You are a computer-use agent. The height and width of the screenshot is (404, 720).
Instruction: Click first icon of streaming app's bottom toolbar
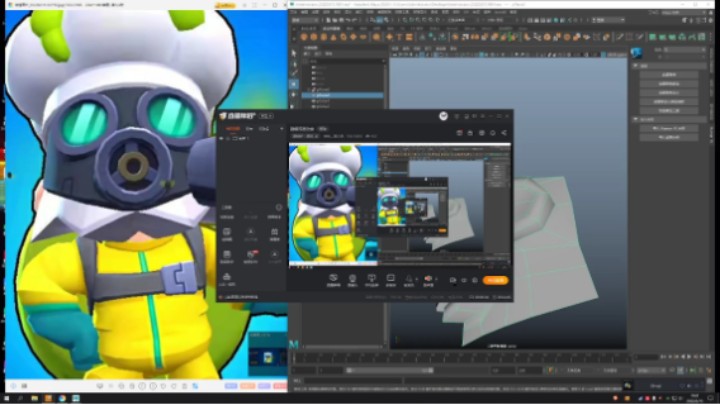[x=333, y=280]
